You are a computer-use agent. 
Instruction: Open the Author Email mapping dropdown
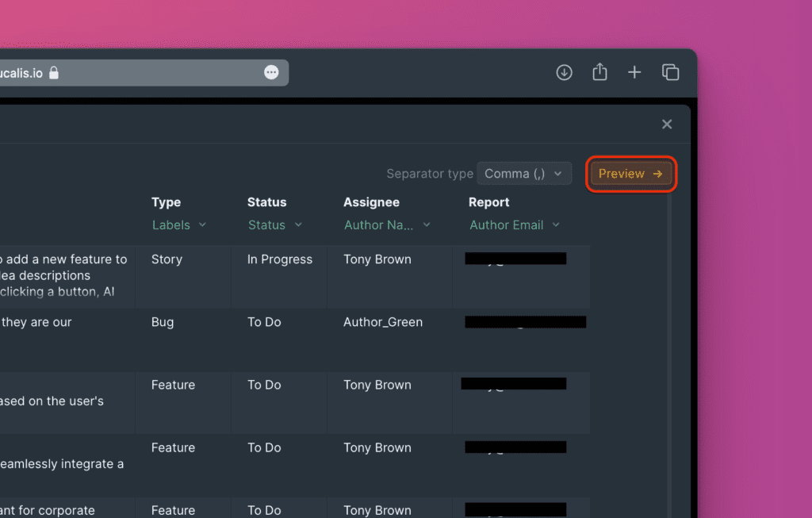515,225
